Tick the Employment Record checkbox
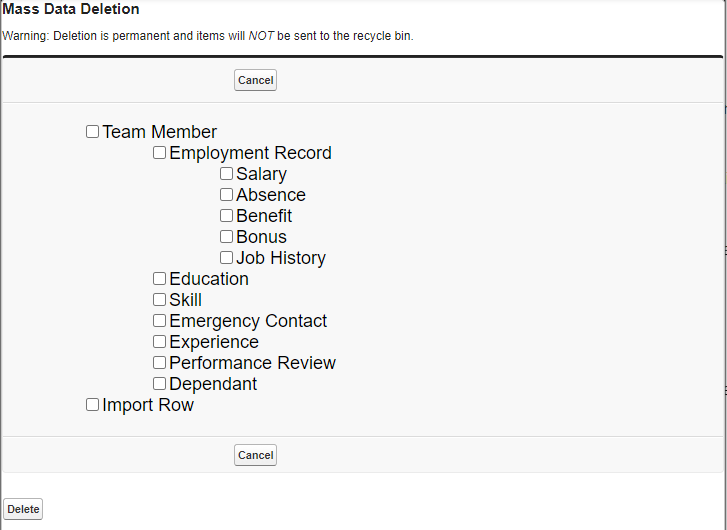This screenshot has width=727, height=530. point(160,153)
